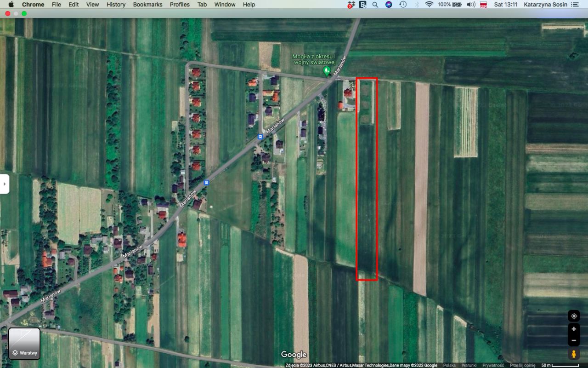Open the Help menu
588x368 pixels.
249,5
